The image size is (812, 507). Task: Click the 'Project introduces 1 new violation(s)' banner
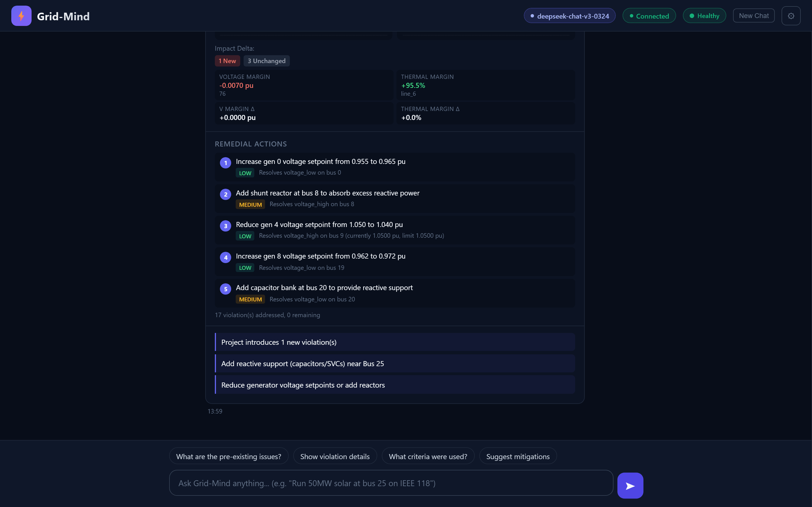click(x=394, y=342)
